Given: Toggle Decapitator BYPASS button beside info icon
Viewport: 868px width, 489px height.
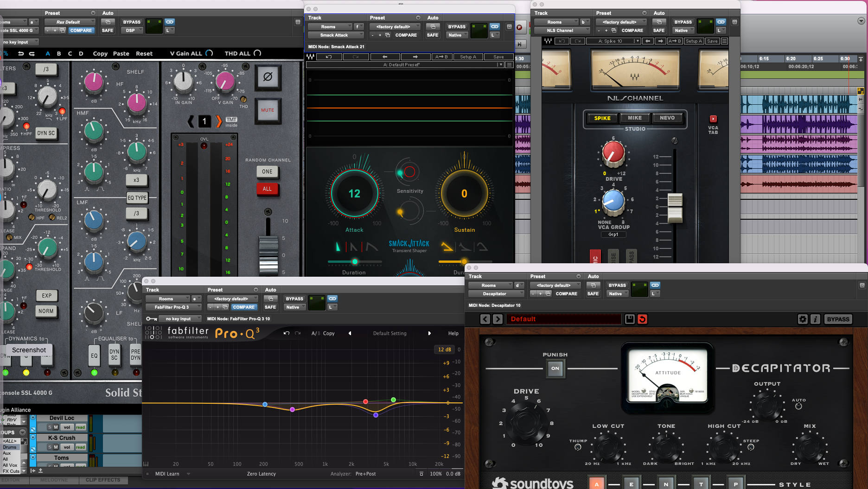Looking at the screenshot, I should (x=838, y=319).
